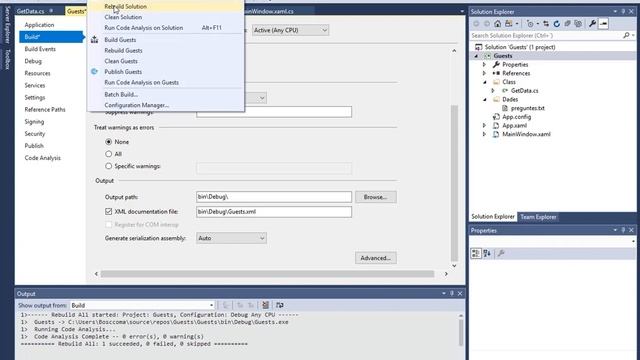The height and width of the screenshot is (360, 640).
Task: Click solution views switch icon next to Home
Action: [509, 24]
